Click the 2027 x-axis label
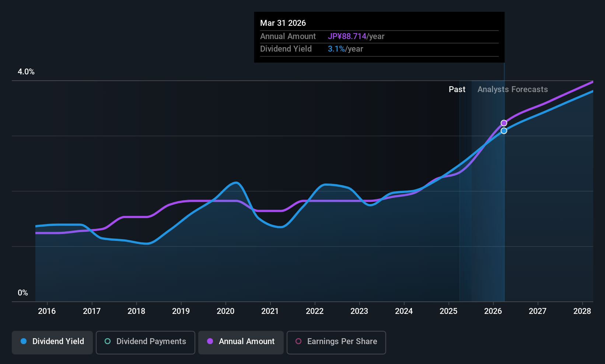Viewport: 605px width, 364px height. point(538,311)
